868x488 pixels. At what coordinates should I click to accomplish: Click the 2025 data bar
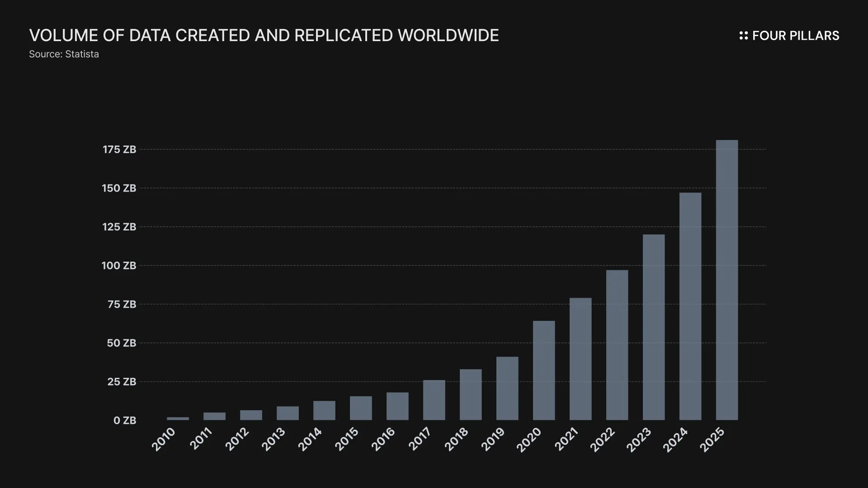[x=726, y=280]
